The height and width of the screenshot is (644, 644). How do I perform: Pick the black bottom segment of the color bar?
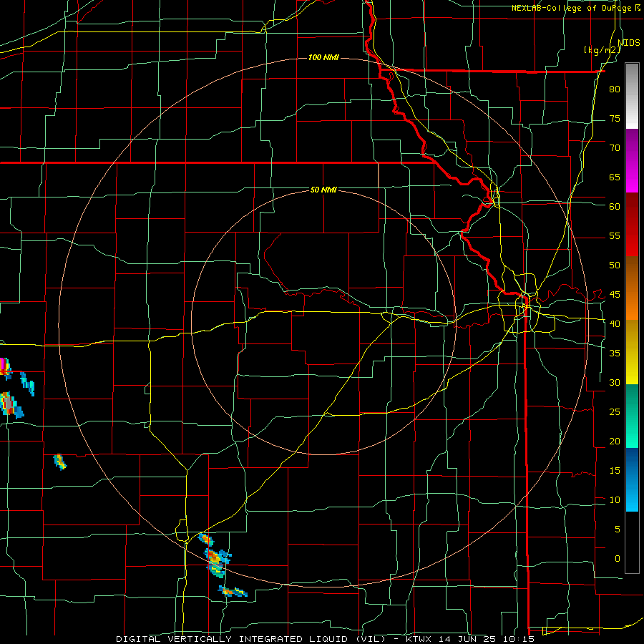(632, 542)
